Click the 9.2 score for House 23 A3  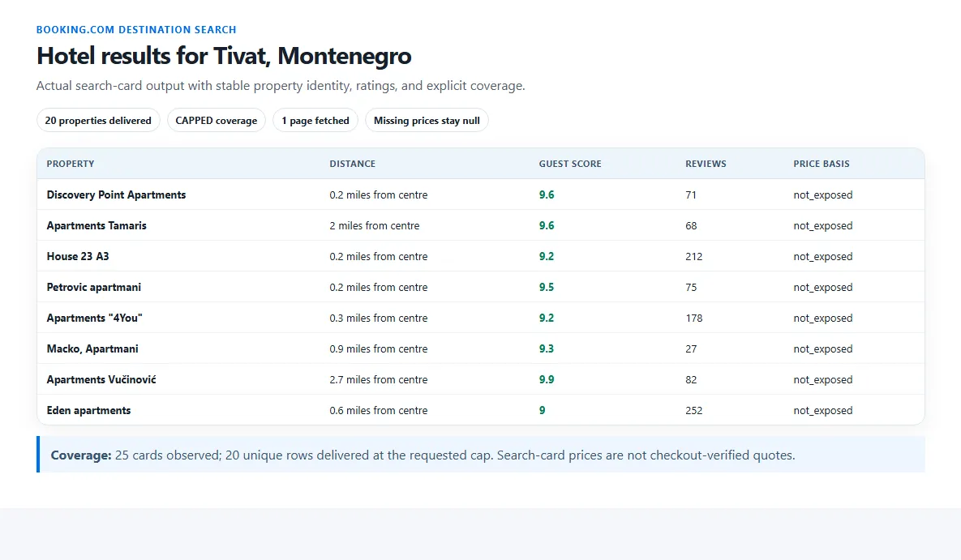[x=546, y=256]
